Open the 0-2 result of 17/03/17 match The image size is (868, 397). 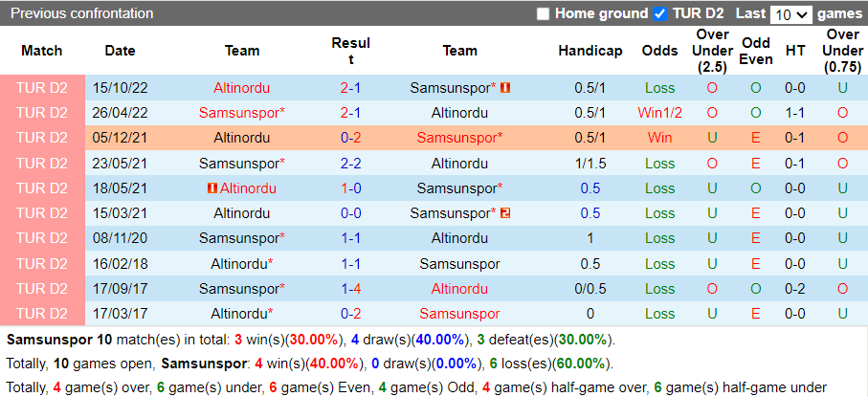pyautogui.click(x=351, y=314)
